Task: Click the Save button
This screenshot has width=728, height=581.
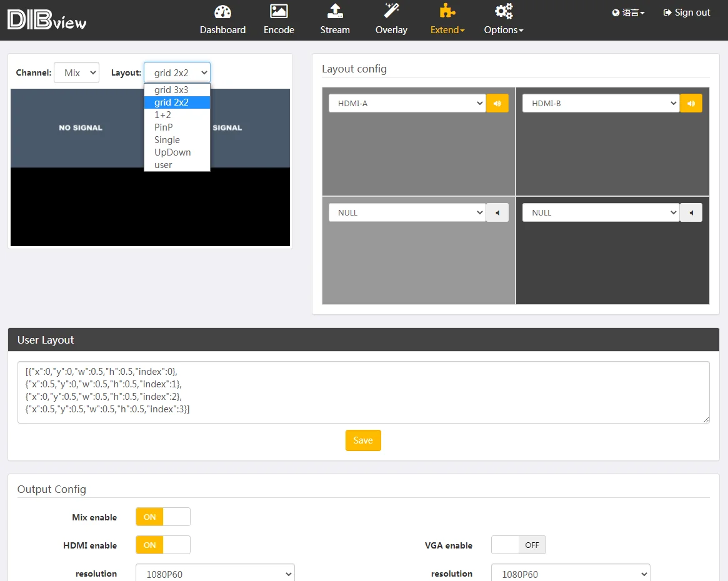Action: 363,440
